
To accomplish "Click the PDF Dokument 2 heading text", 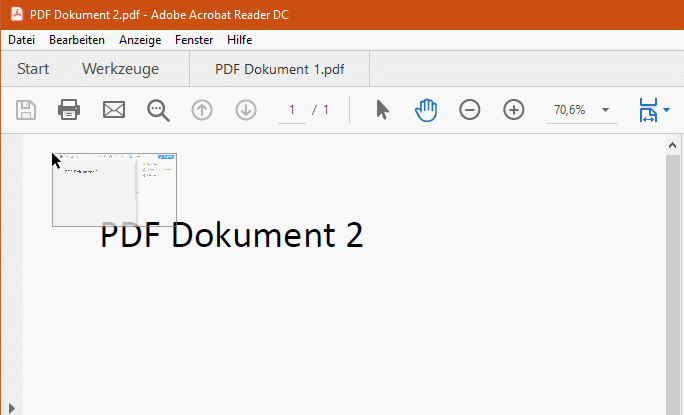I will click(x=232, y=235).
